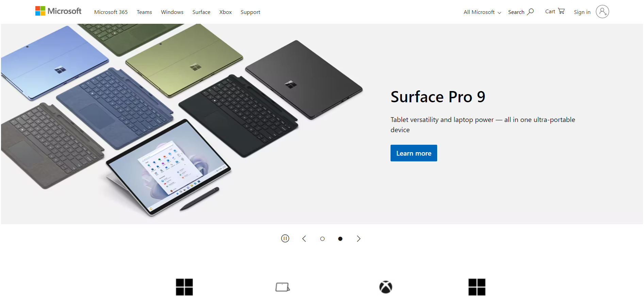Click the Surface tablet icon below carousel

(283, 287)
